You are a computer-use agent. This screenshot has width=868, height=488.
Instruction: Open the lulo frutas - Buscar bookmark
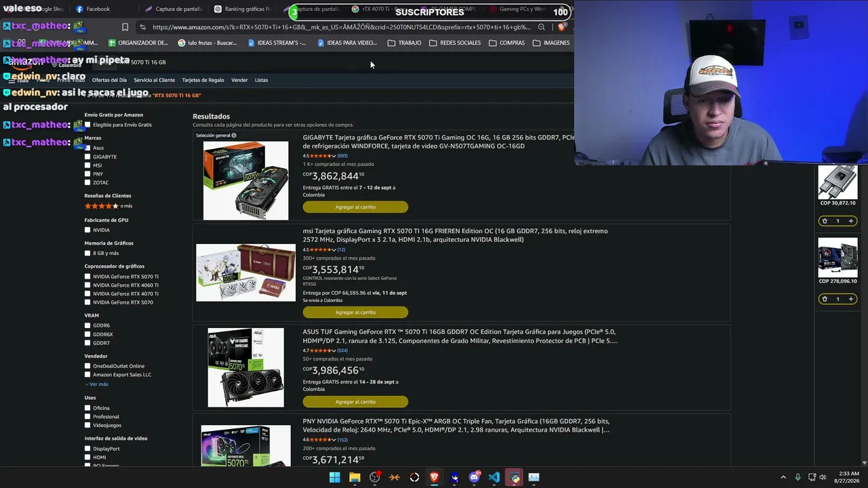[208, 43]
